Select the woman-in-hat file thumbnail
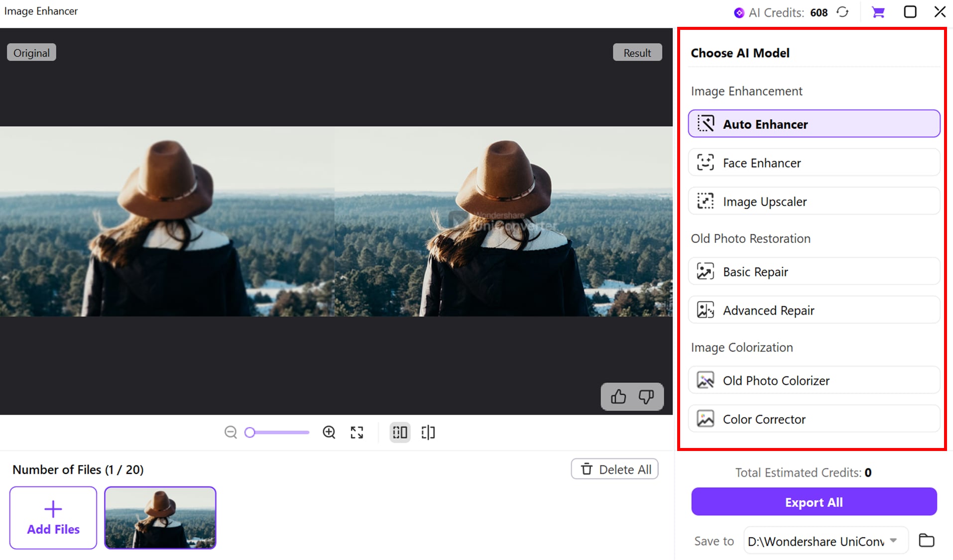 [160, 518]
